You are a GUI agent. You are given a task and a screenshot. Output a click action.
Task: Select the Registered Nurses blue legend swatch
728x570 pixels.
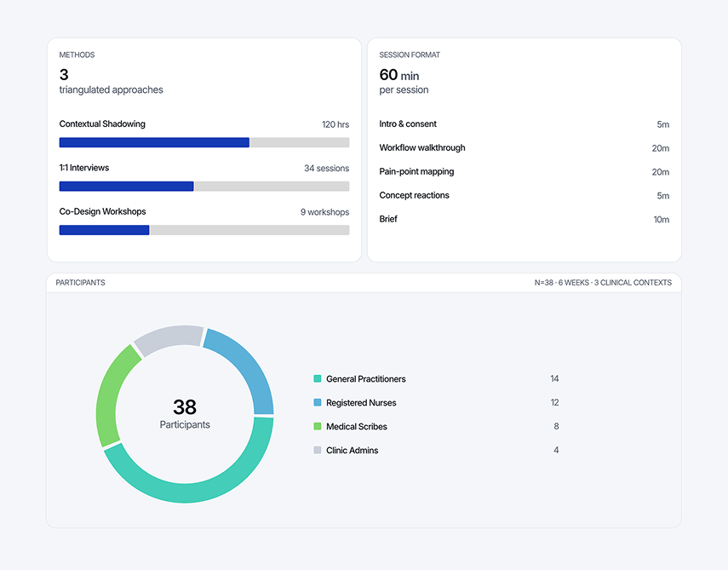[318, 402]
